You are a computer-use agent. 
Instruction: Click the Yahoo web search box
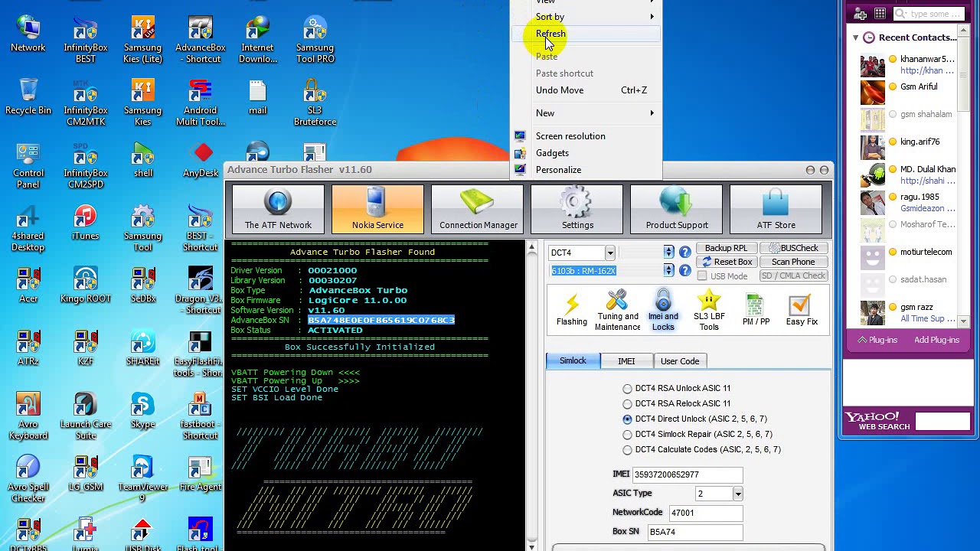click(942, 422)
